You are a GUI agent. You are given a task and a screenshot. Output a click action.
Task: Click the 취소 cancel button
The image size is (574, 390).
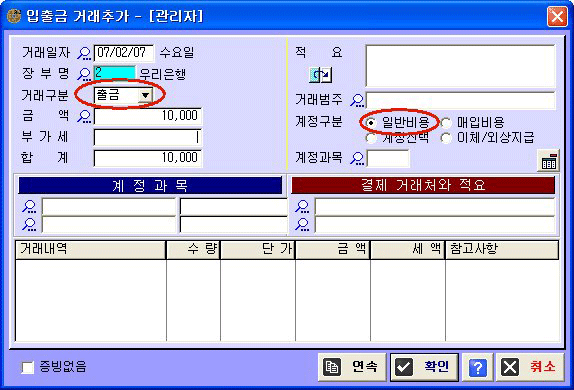pyautogui.click(x=530, y=367)
